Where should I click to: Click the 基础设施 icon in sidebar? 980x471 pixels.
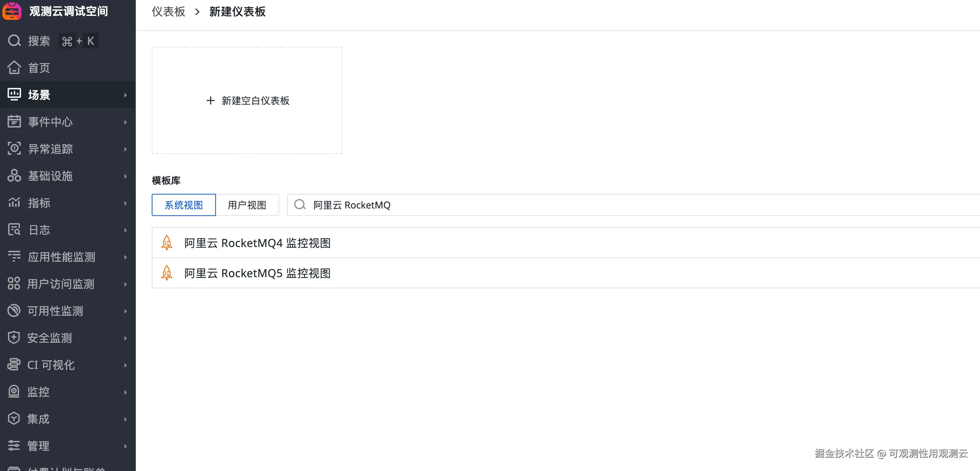point(14,176)
